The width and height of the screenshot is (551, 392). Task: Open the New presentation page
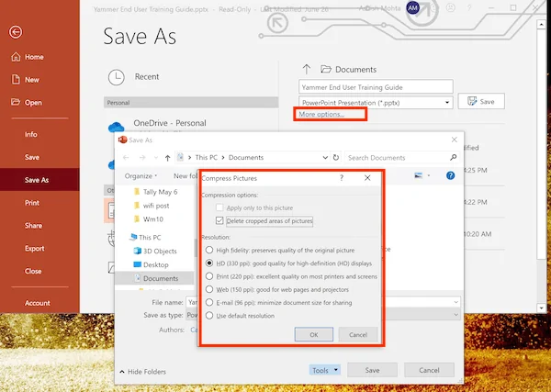point(26,80)
